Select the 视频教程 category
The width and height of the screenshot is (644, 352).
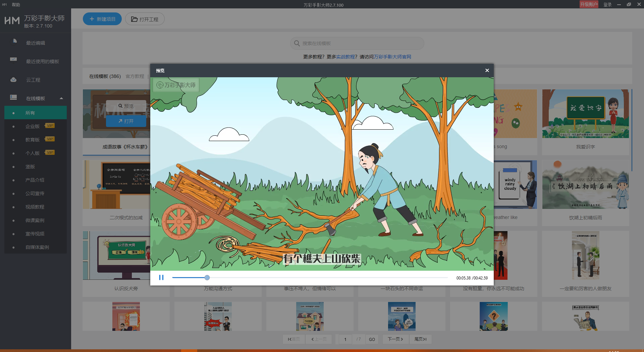click(x=35, y=207)
